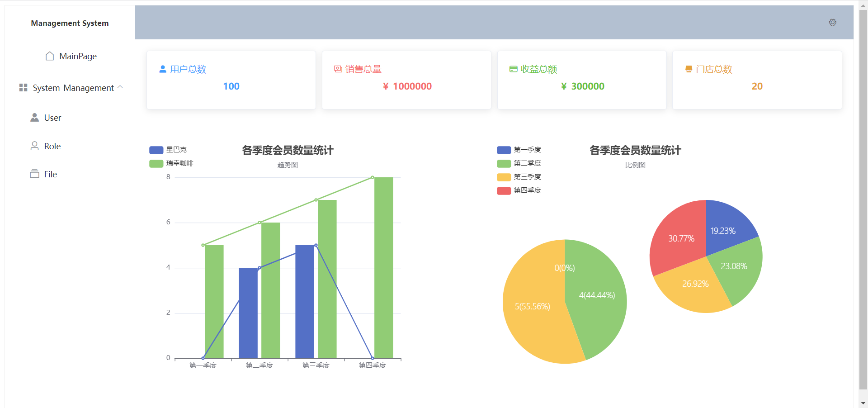Click the File folder icon in sidebar
Screen dimensions: 868x408
pos(34,174)
